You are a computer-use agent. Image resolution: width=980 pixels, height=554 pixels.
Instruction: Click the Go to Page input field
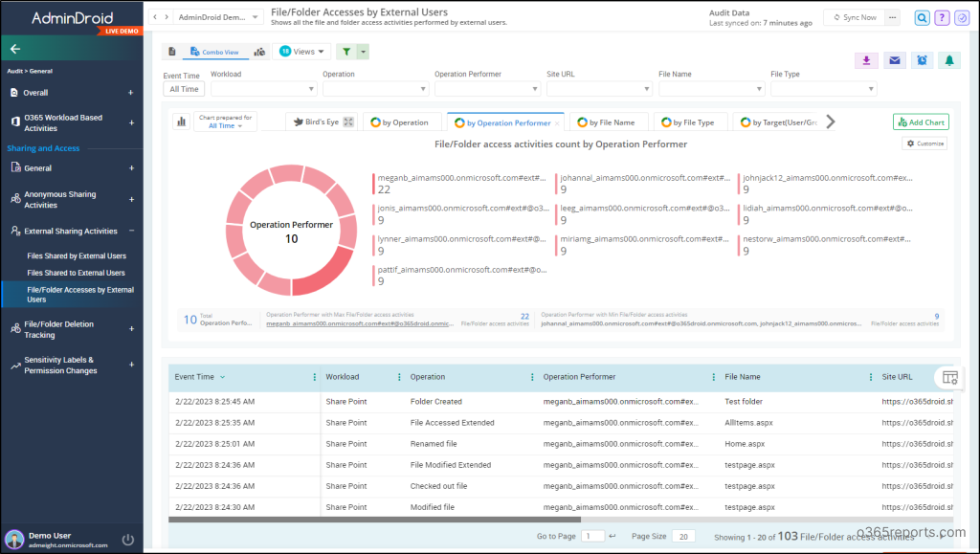pos(592,537)
